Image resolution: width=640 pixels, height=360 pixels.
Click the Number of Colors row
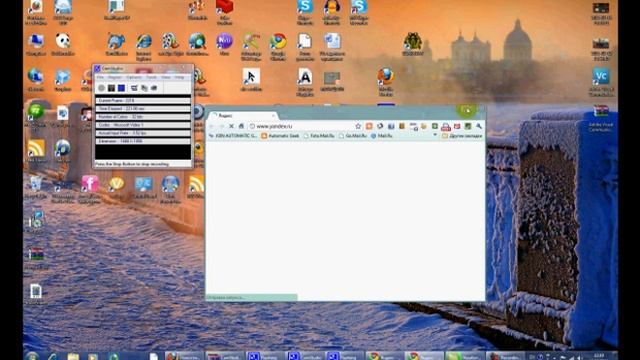click(143, 117)
